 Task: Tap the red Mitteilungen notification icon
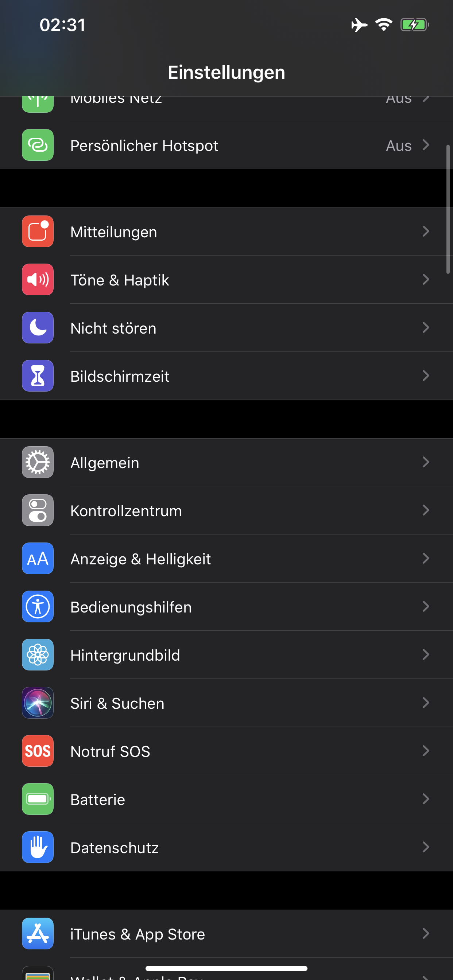(38, 231)
